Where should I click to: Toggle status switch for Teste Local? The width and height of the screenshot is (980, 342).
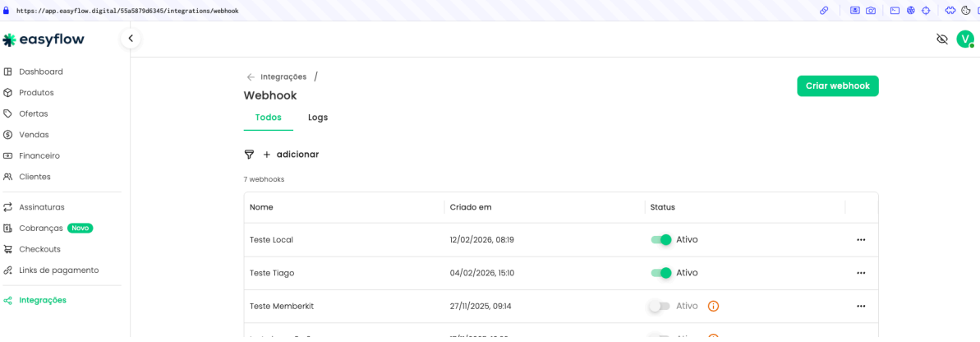[660, 240]
